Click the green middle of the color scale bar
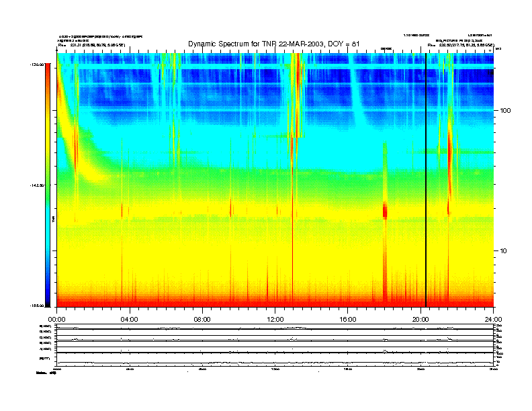 coord(48,185)
